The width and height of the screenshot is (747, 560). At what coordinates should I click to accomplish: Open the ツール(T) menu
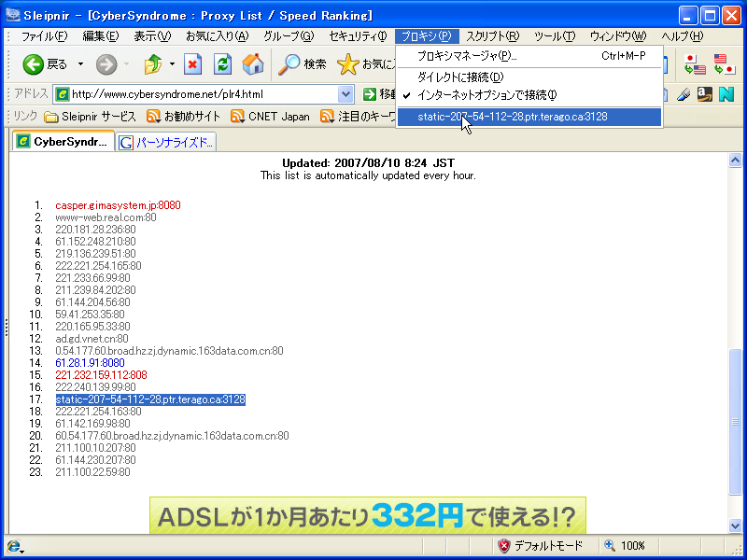pos(555,36)
